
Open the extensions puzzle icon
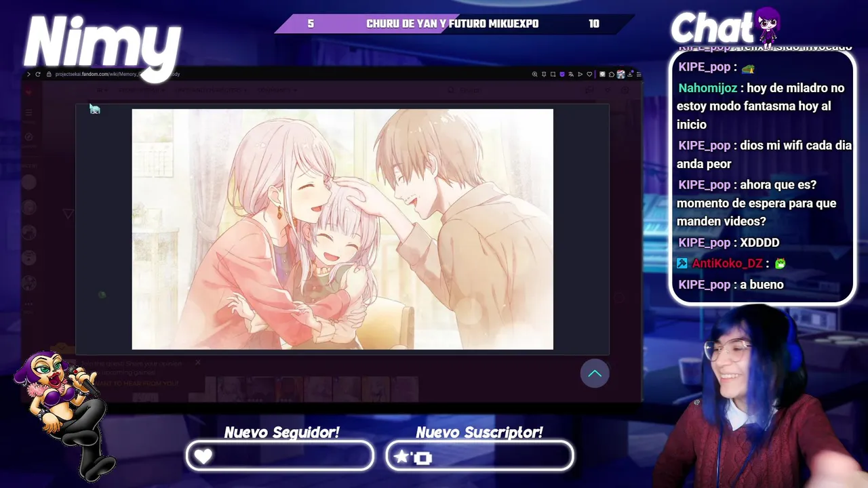(x=612, y=75)
